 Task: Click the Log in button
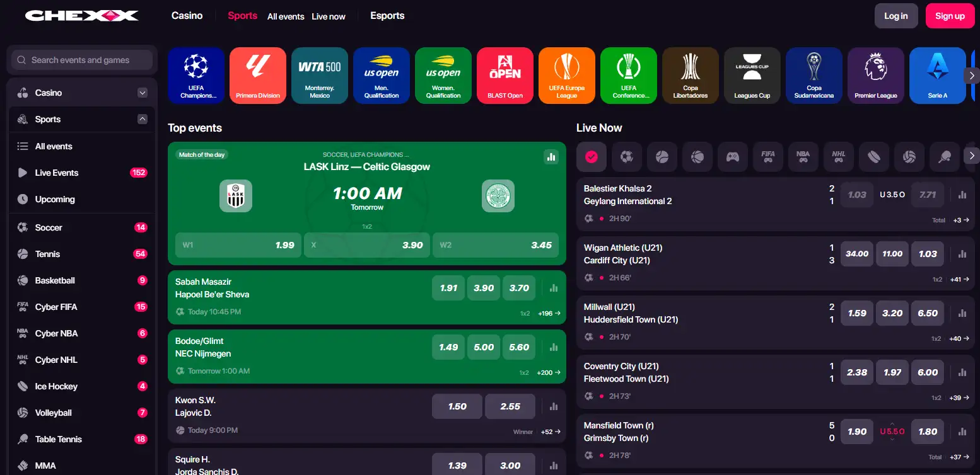point(896,16)
